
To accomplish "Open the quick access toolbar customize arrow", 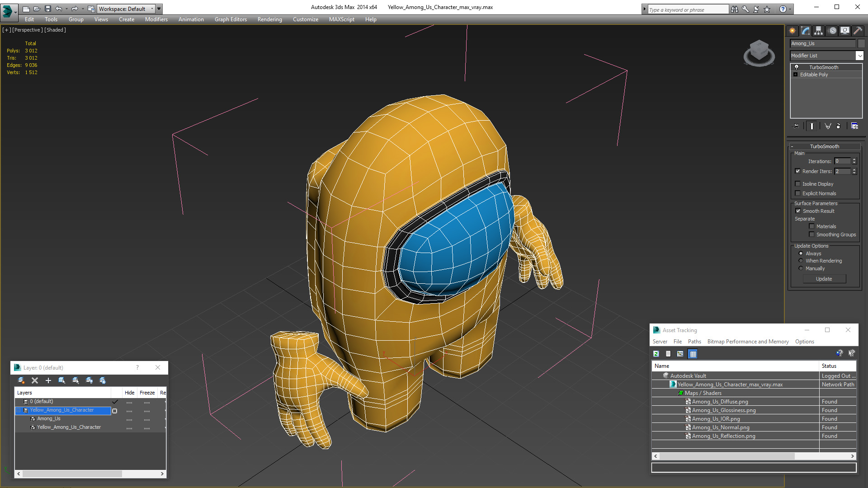I will coord(159,9).
